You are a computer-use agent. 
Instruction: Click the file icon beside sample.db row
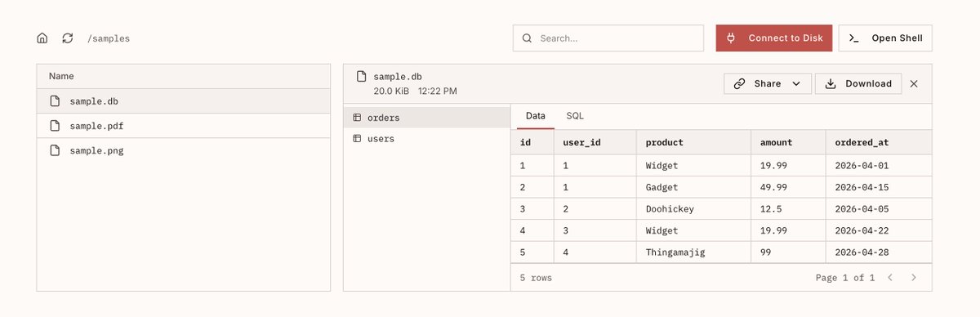56,101
